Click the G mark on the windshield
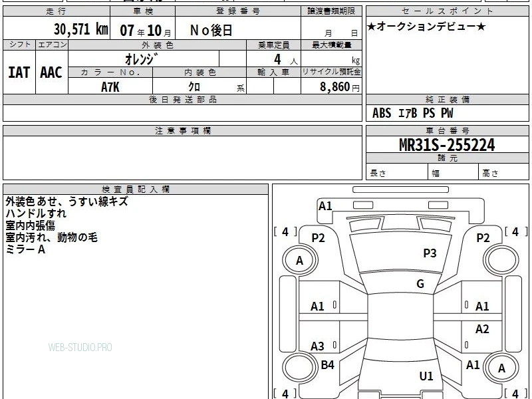 tap(420, 284)
